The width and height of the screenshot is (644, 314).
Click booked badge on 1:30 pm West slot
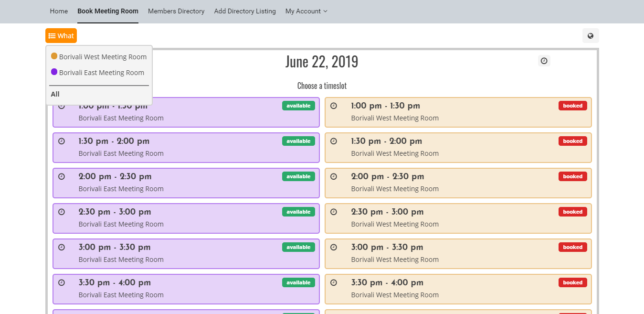[x=572, y=141]
